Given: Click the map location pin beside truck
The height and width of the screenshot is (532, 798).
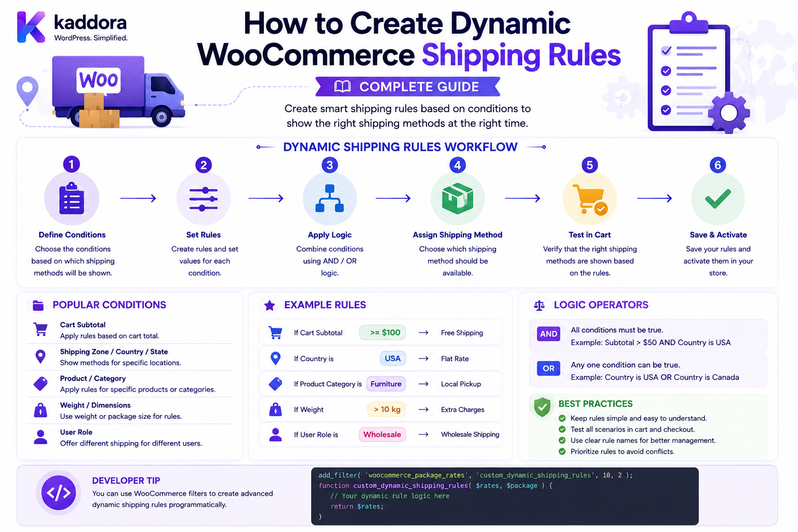Looking at the screenshot, I should click(28, 91).
